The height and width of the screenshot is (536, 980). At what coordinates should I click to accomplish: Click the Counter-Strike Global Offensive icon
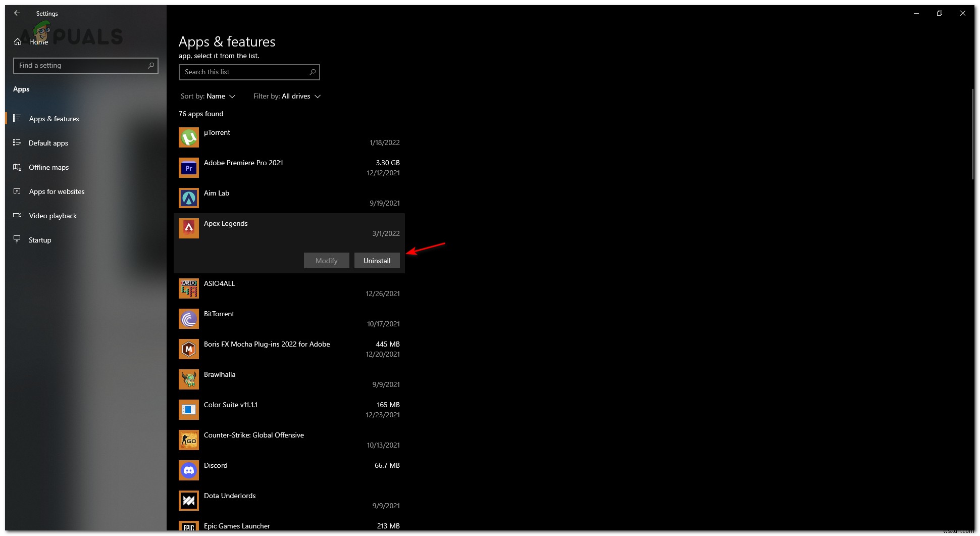pos(188,440)
